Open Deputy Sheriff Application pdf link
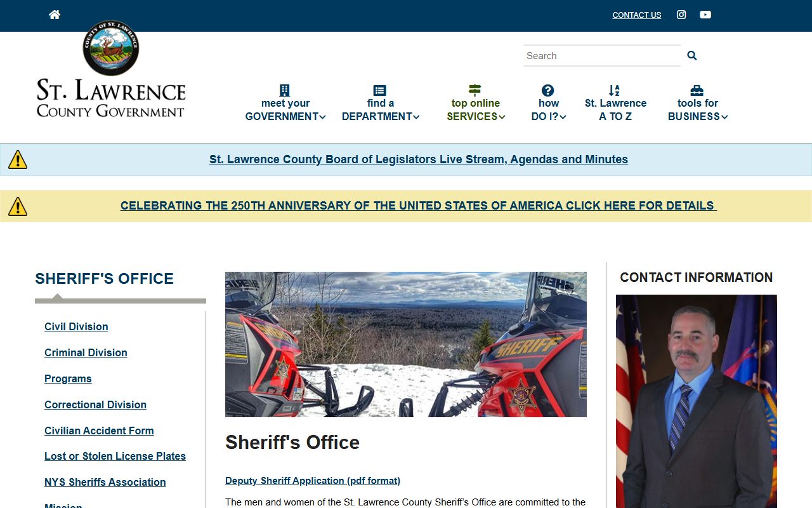 coord(313,481)
